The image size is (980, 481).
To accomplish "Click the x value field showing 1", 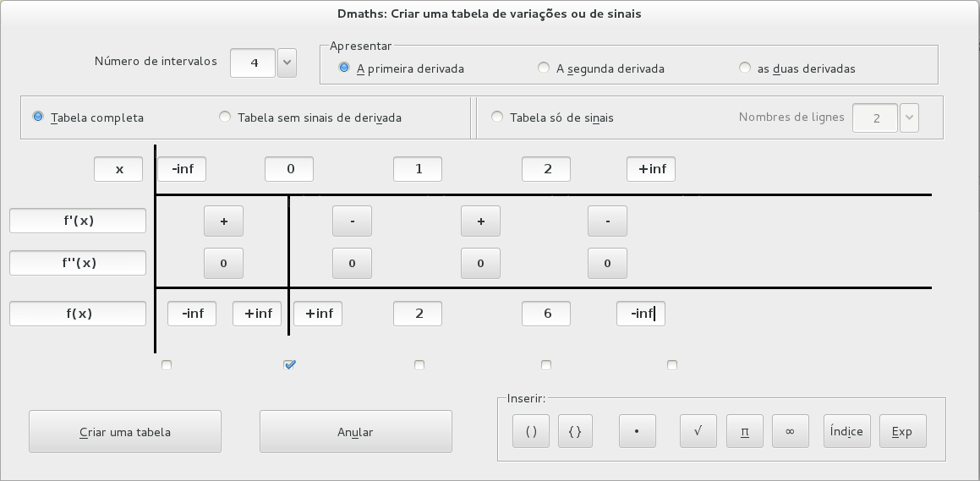I will tap(418, 169).
